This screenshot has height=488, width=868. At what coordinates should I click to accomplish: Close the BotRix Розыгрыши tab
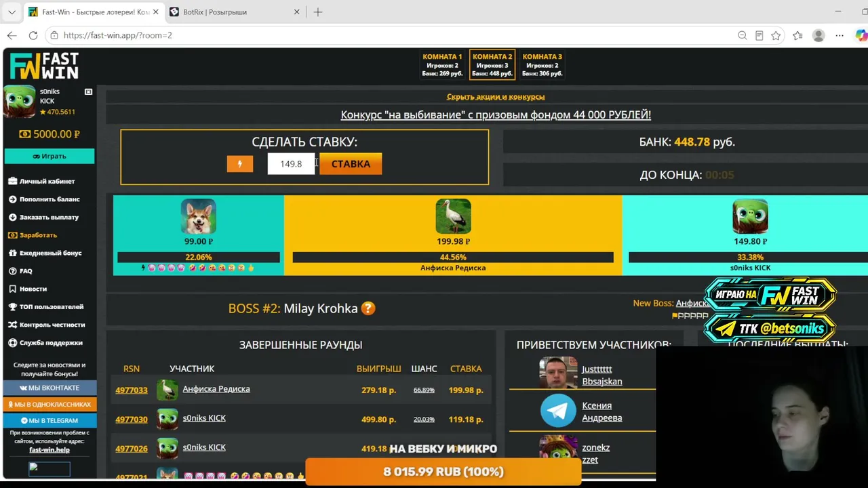(x=296, y=12)
